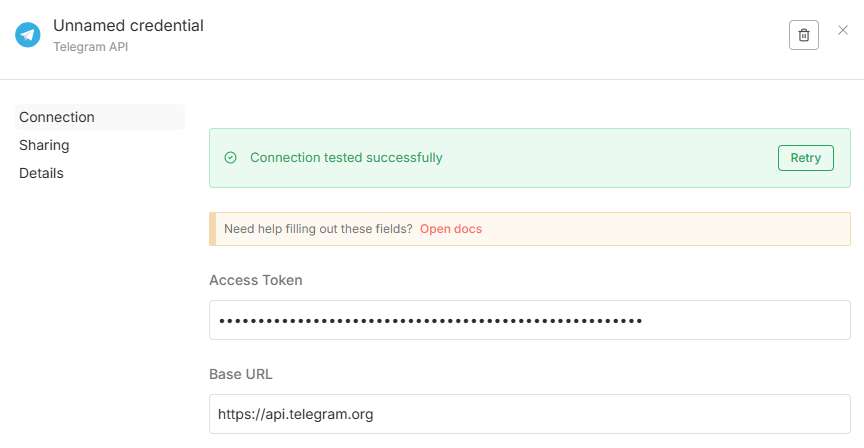Click the https://api.telegram.org URL text
The width and height of the screenshot is (864, 448).
click(x=296, y=414)
